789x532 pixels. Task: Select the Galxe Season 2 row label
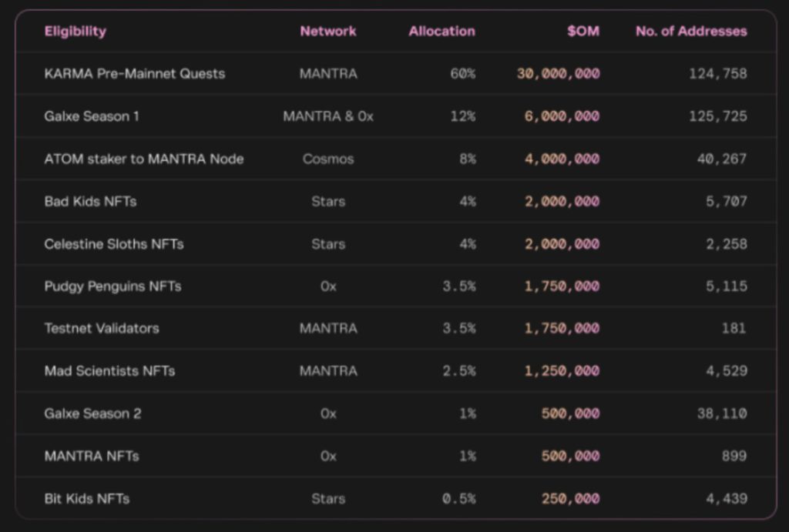tap(92, 413)
